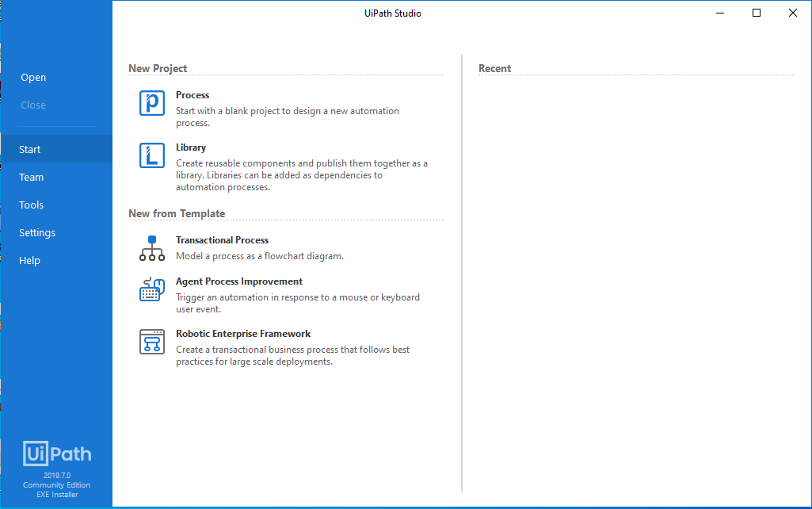Click the Transactional Process flowchart icon
The height and width of the screenshot is (509, 812).
click(152, 248)
